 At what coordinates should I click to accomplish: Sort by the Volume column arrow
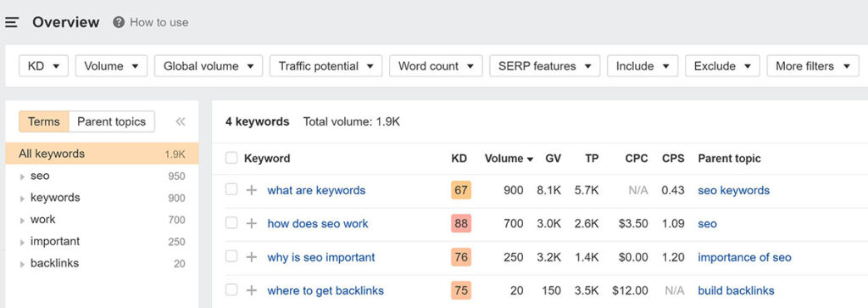[531, 159]
